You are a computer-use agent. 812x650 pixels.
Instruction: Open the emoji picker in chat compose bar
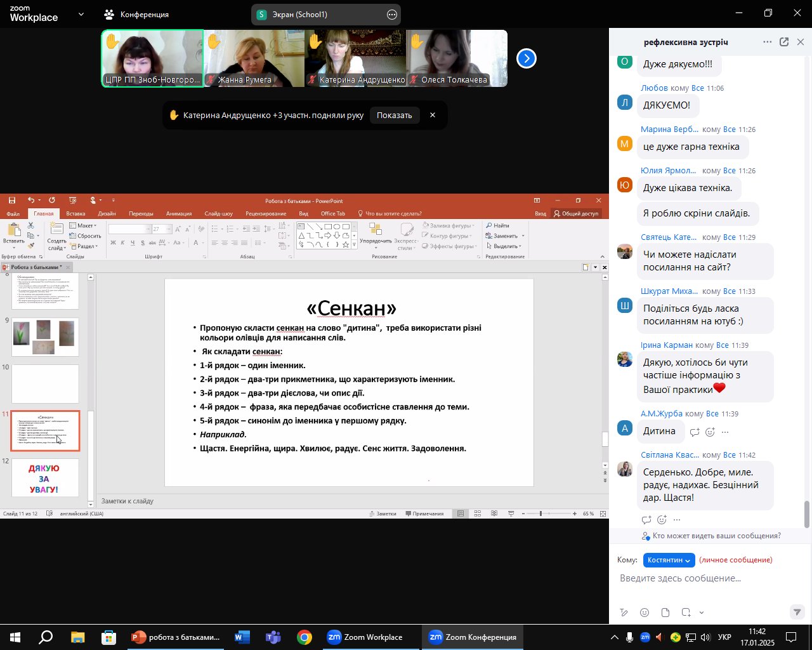tap(645, 613)
